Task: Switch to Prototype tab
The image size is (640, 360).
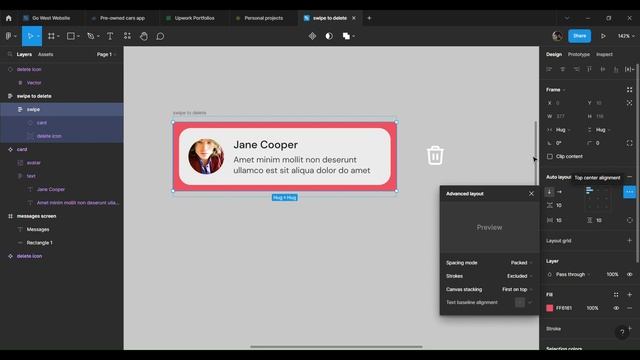Action: pos(578,54)
